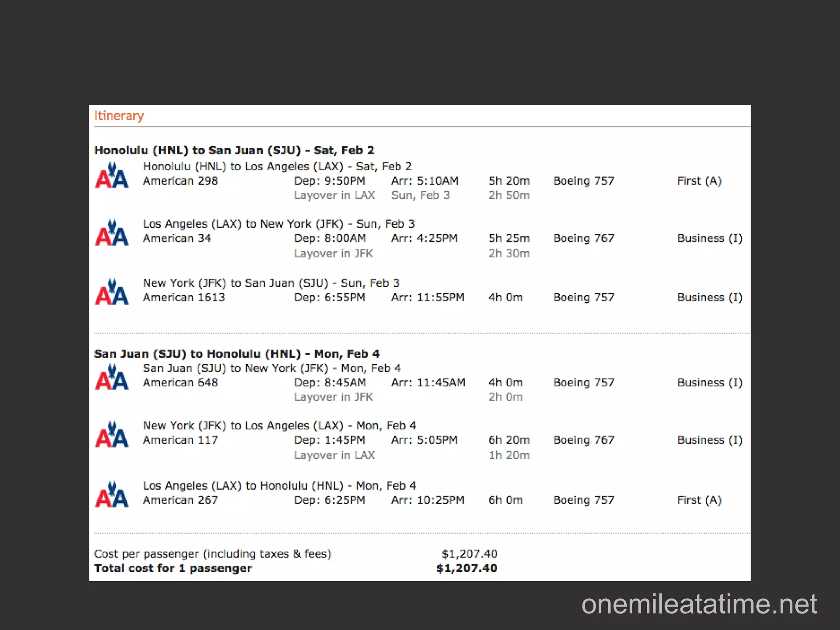Click the Boeing 767 aircraft for American 117
Image resolution: width=840 pixels, height=630 pixels.
[584, 441]
